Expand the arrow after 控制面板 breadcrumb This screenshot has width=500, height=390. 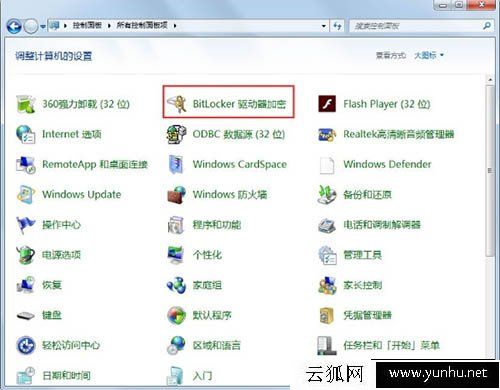coord(109,25)
